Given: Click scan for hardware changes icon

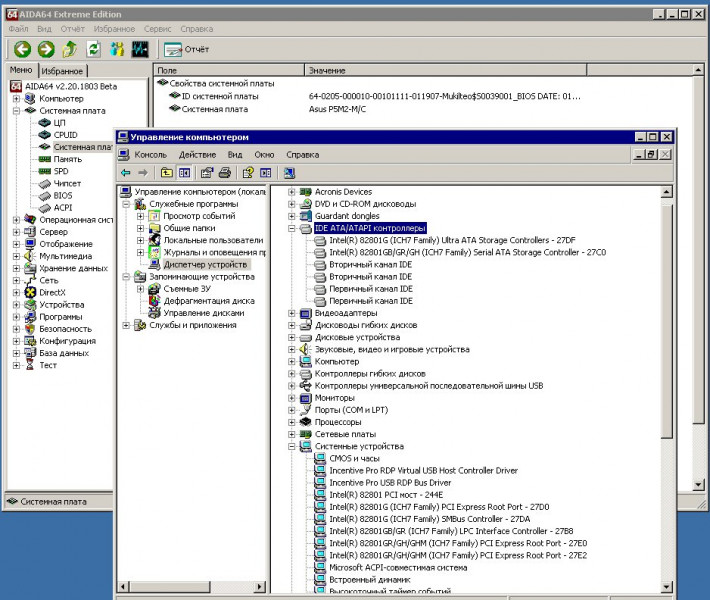Looking at the screenshot, I should (289, 173).
